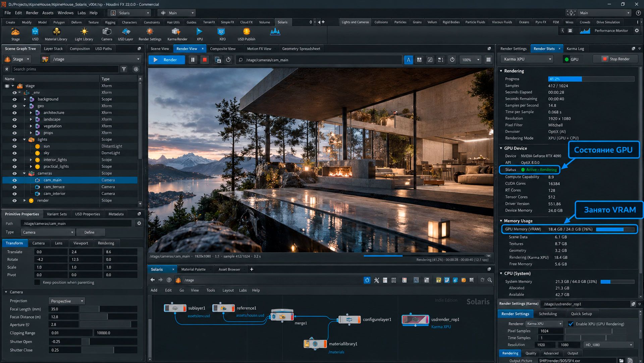644x363 pixels.
Task: Hide the sun light prim
Action: click(14, 146)
